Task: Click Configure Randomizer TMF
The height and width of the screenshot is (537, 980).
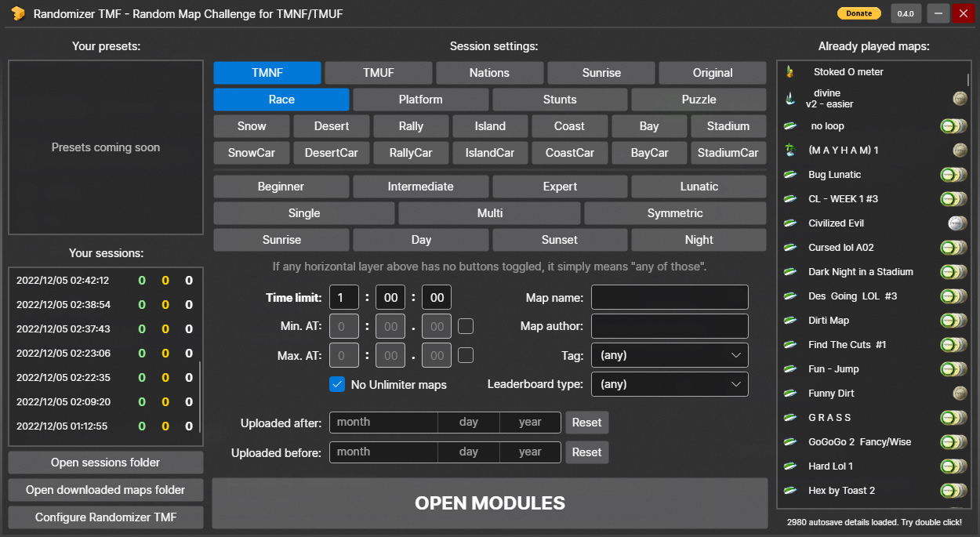Action: [106, 517]
